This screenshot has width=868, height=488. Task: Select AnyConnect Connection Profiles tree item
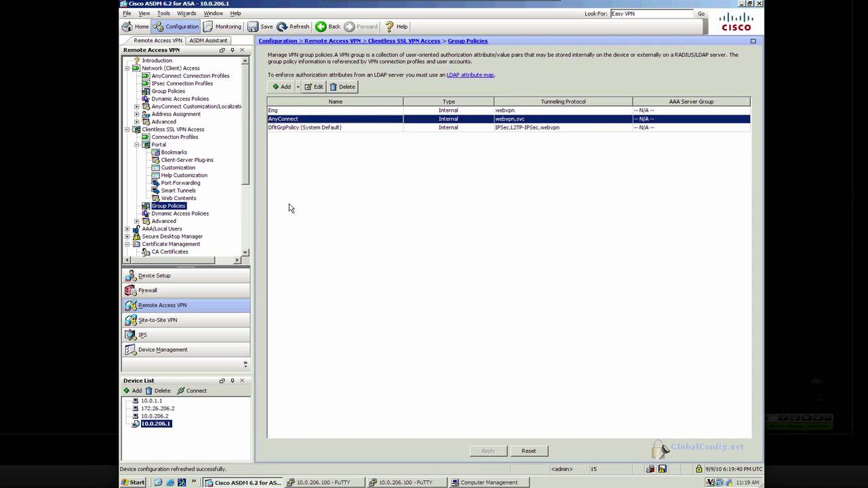coord(190,76)
